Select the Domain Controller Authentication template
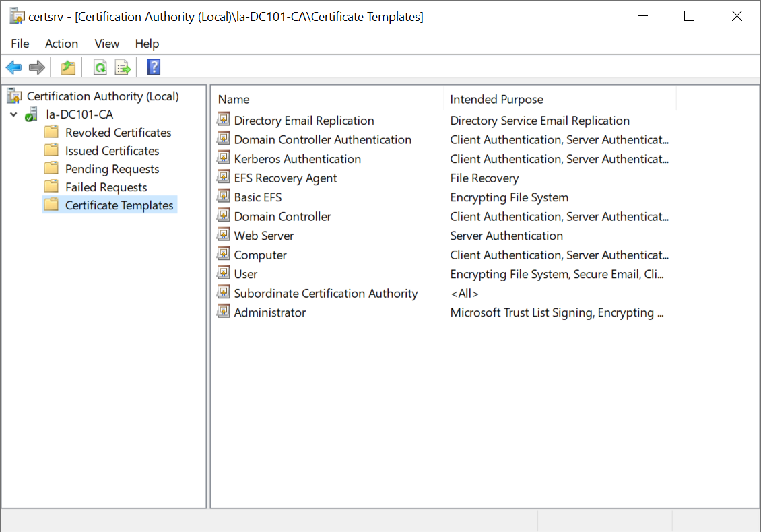Viewport: 761px width, 532px height. pos(323,139)
